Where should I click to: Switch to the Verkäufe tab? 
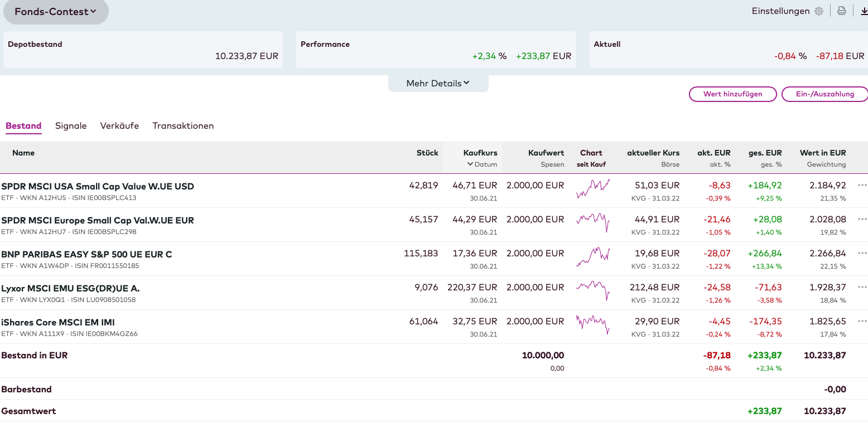tap(119, 126)
